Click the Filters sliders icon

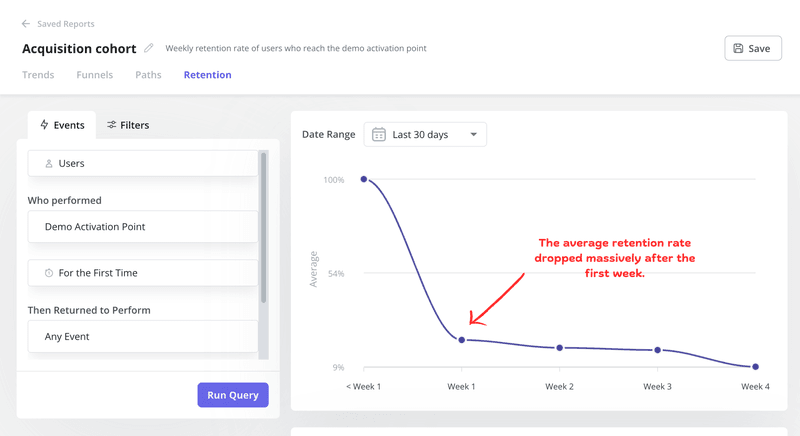click(x=112, y=125)
